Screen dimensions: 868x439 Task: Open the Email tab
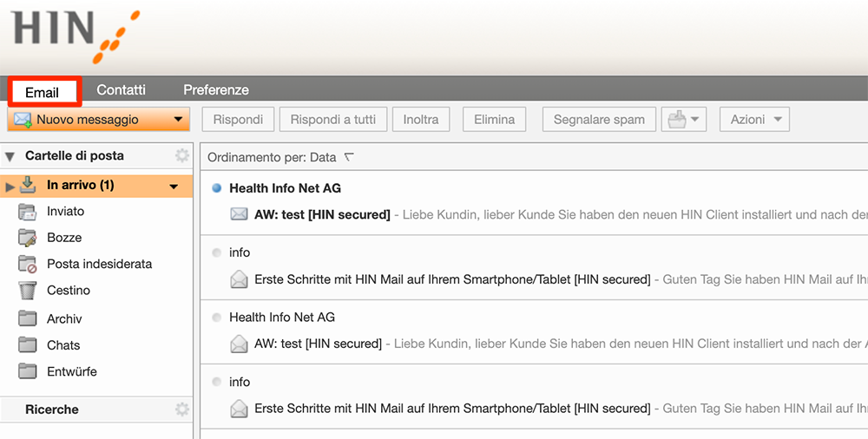tap(42, 92)
